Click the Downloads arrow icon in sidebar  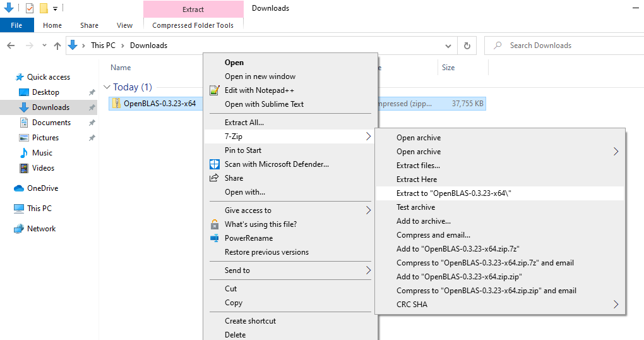[x=24, y=107]
